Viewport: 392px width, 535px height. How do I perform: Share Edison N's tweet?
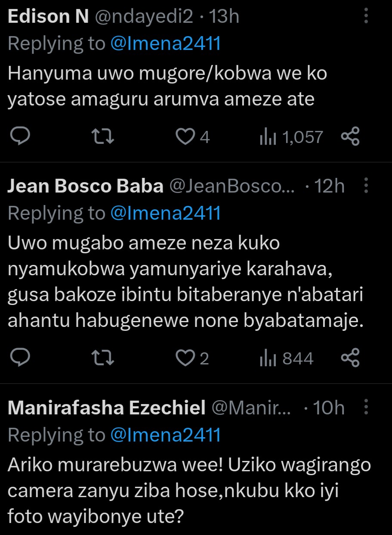350,137
